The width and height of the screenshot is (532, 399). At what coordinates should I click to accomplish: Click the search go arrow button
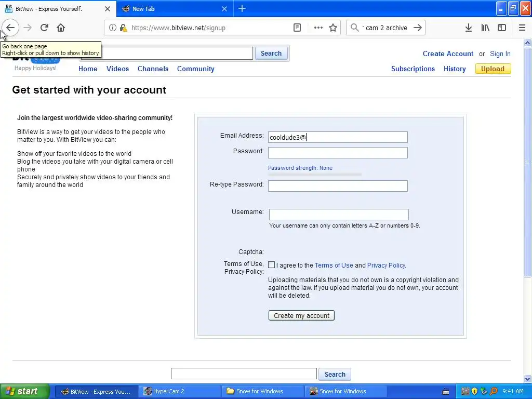click(x=418, y=28)
